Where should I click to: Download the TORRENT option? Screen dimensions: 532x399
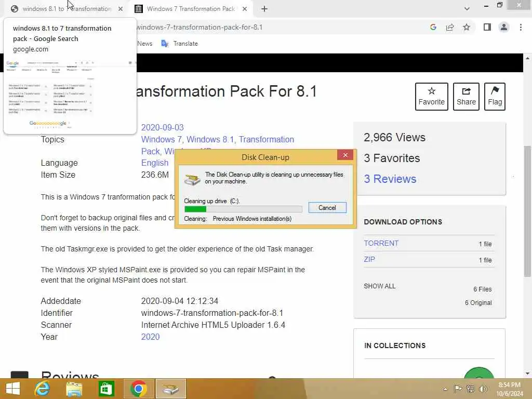pyautogui.click(x=381, y=243)
